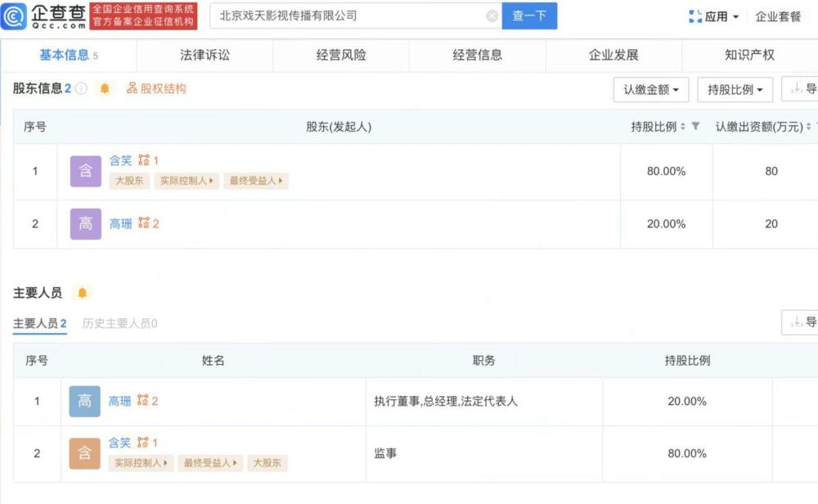Image resolution: width=818 pixels, height=504 pixels.
Task: Open the 知识产权 tab
Action: coord(749,56)
